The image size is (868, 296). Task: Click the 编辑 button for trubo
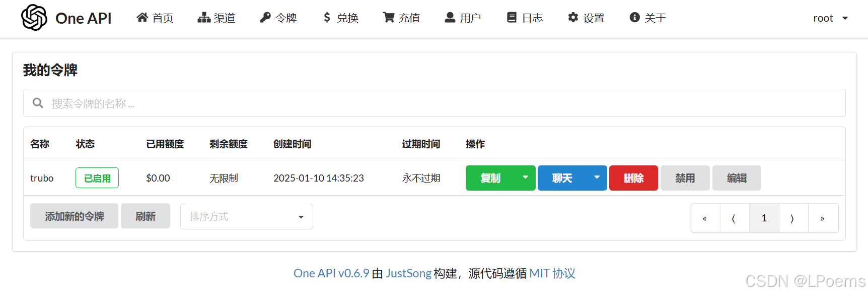click(737, 178)
